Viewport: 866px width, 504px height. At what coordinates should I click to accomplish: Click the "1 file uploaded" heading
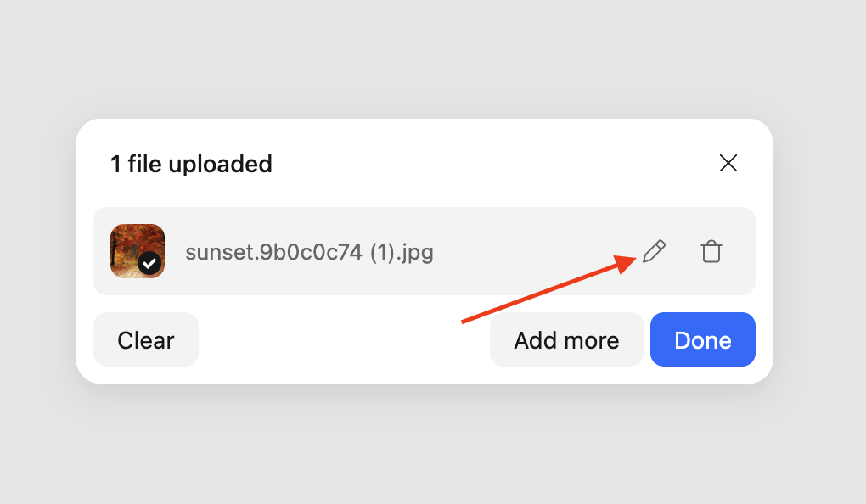[x=191, y=164]
